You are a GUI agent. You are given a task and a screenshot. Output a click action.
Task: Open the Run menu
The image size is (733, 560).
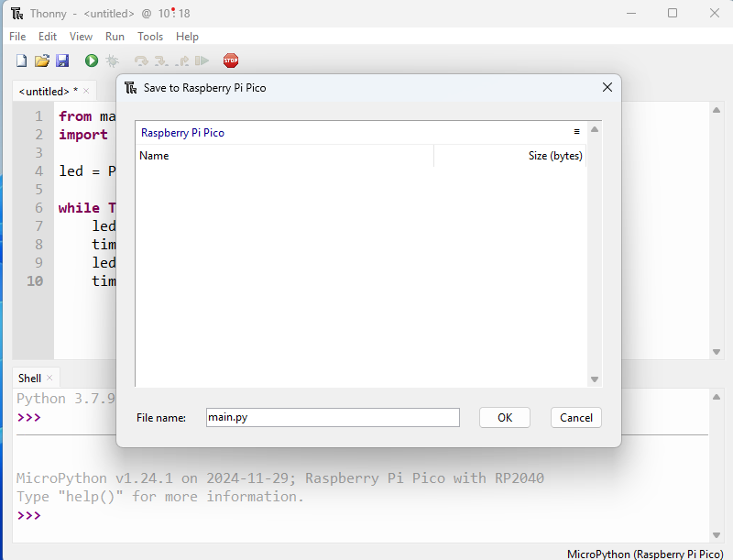[x=115, y=37]
